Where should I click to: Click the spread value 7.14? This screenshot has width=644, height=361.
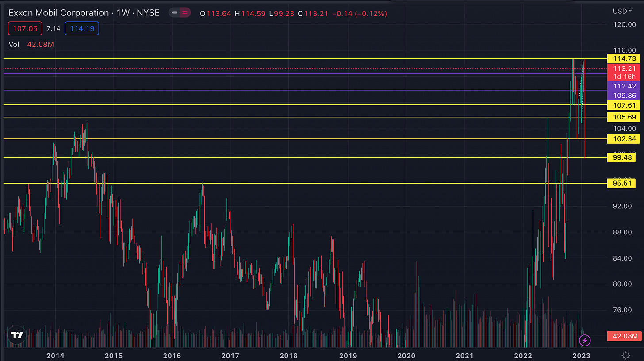[x=54, y=29]
